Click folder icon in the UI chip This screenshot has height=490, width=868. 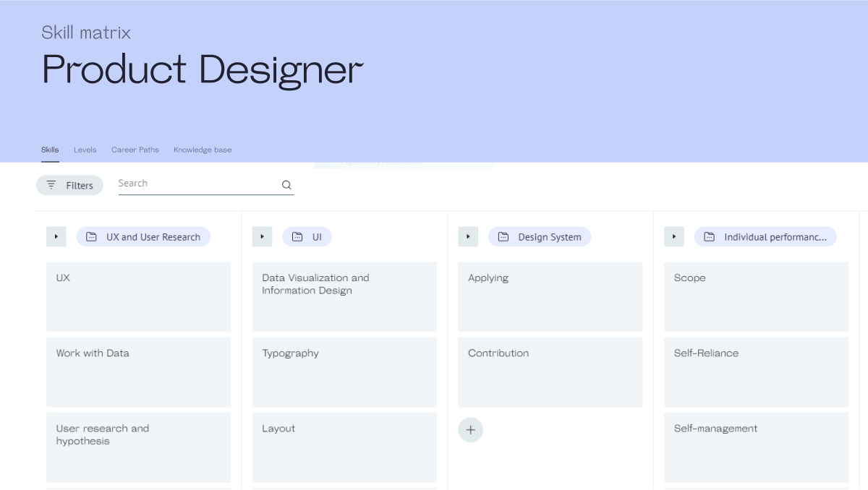(297, 237)
